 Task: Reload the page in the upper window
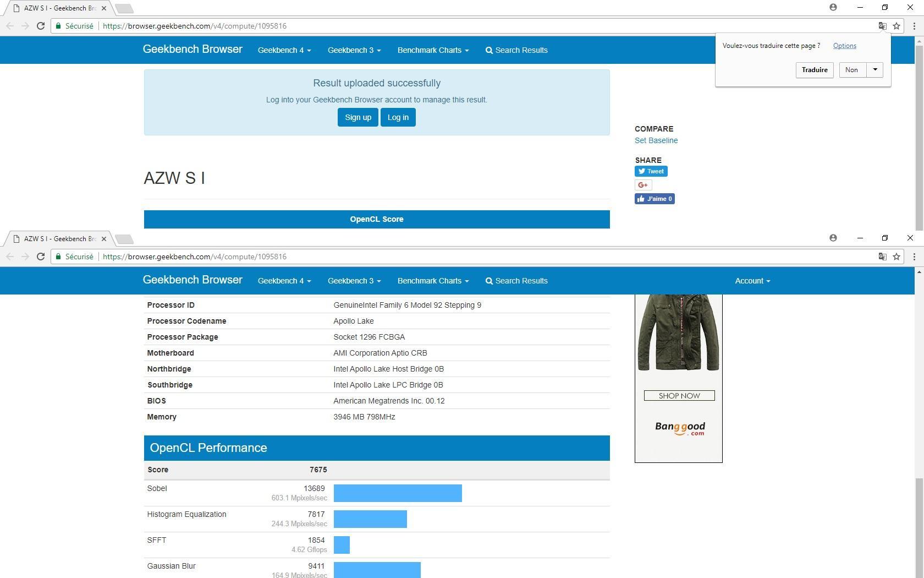pyautogui.click(x=41, y=26)
